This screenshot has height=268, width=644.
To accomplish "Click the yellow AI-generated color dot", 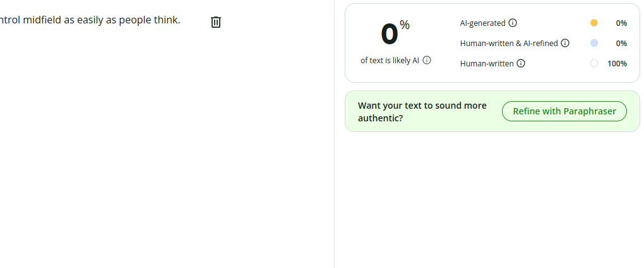I will point(594,23).
